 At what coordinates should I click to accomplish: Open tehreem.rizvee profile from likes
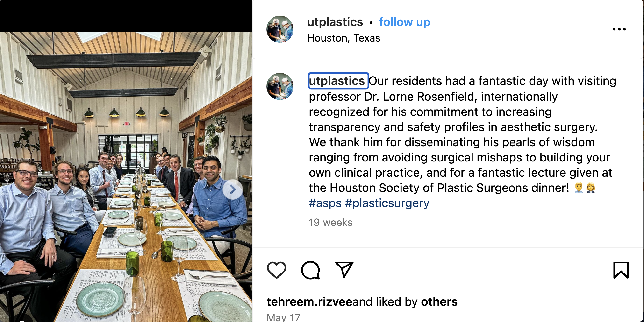pyautogui.click(x=309, y=301)
